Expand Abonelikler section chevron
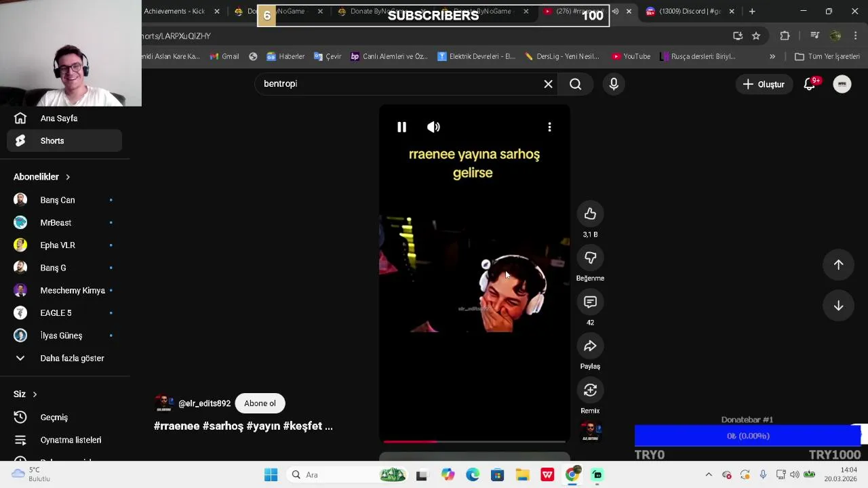Image resolution: width=868 pixels, height=488 pixels. tap(68, 177)
